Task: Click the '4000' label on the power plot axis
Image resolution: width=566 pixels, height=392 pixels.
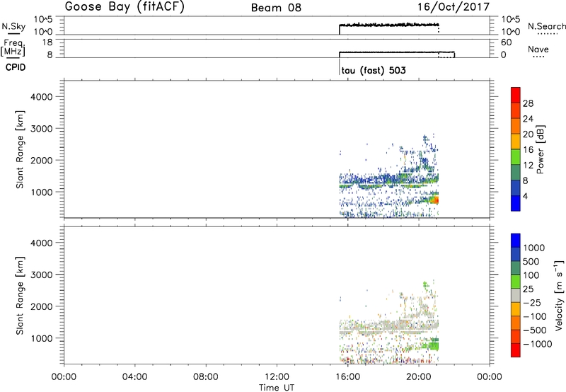Action: (x=42, y=97)
